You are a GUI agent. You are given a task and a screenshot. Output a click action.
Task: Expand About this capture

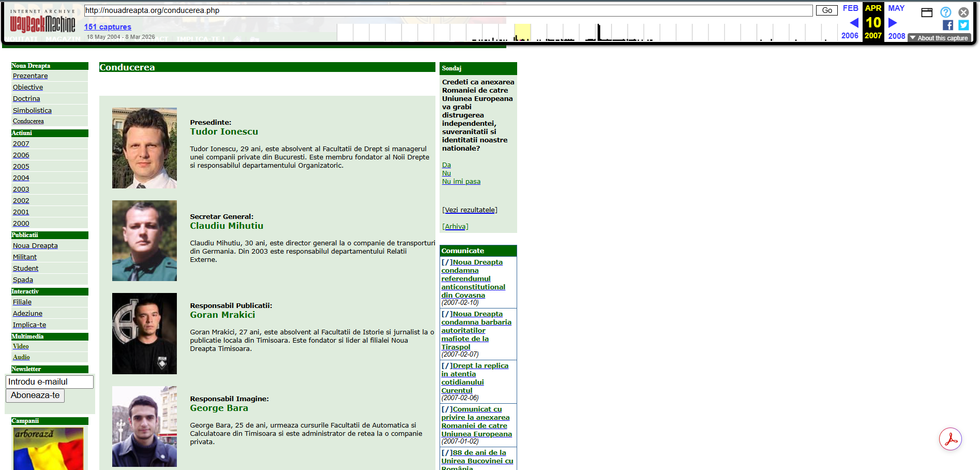coord(939,38)
